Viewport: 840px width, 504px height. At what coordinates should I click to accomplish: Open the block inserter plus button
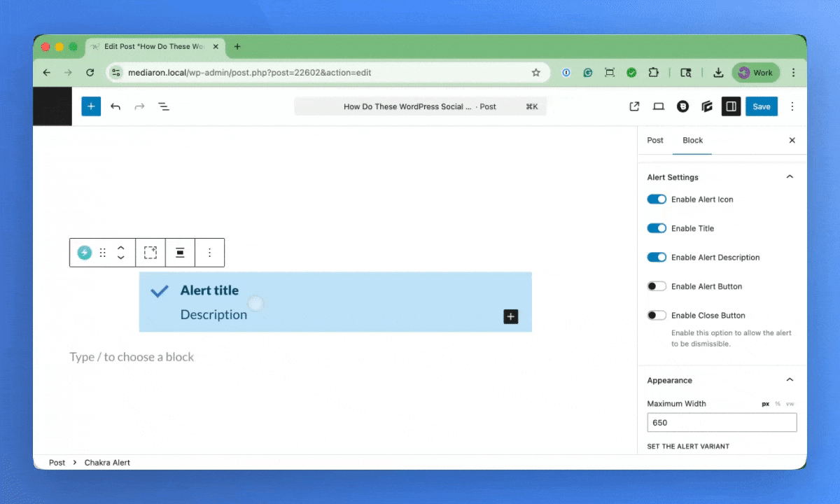91,106
